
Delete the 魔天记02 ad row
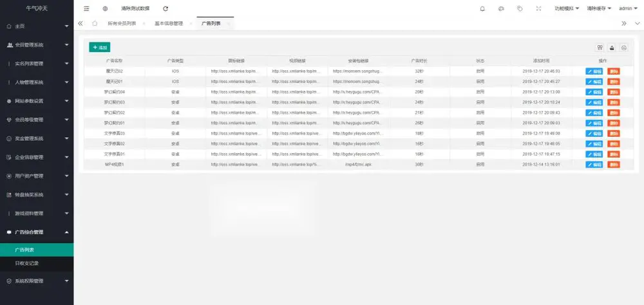614,71
